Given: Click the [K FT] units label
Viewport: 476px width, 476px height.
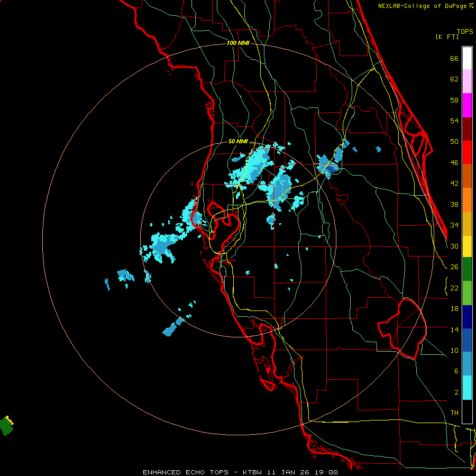Looking at the screenshot, I should [447, 36].
